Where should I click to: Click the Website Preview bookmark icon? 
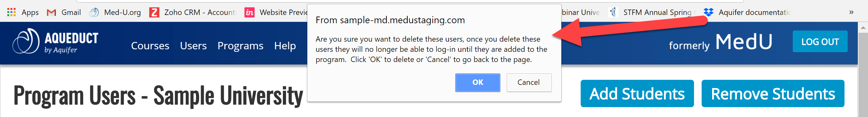(x=249, y=12)
